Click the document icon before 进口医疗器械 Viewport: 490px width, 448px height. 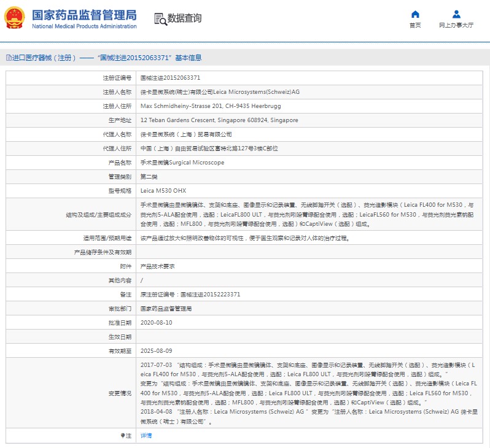[9, 58]
